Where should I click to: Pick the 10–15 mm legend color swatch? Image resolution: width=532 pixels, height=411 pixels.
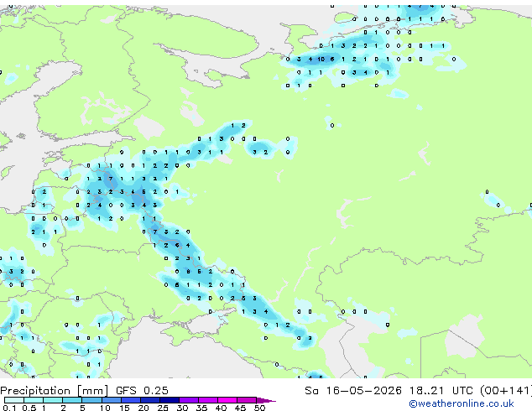111,400
